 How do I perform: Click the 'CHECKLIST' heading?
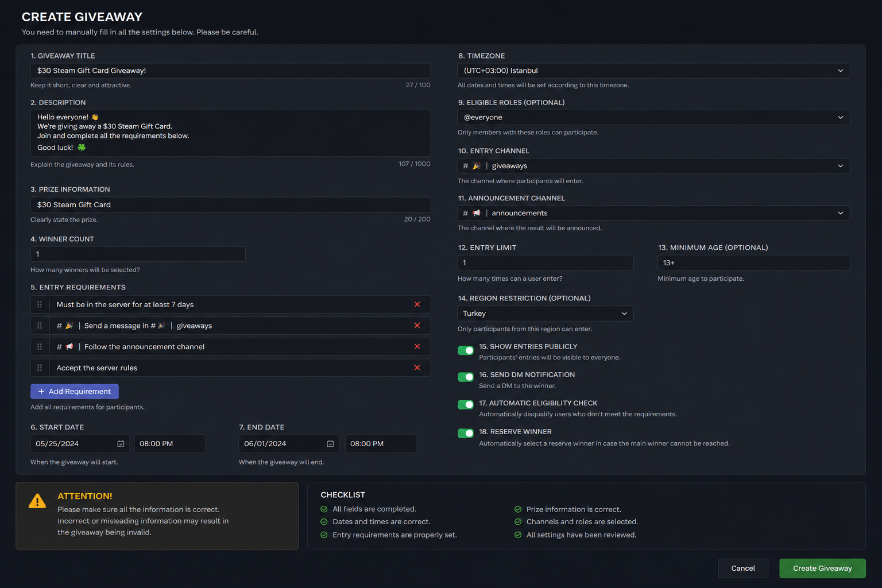click(343, 495)
